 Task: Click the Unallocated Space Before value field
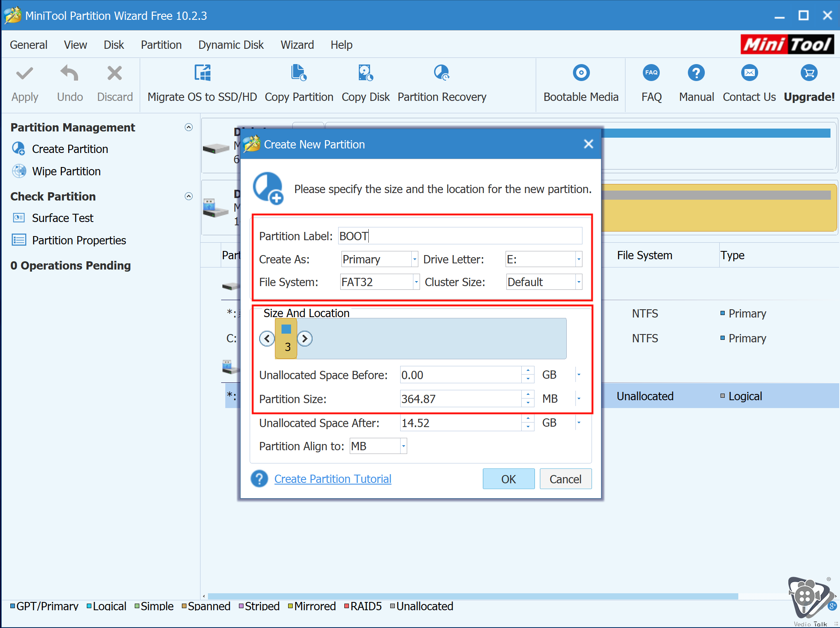[x=461, y=375]
